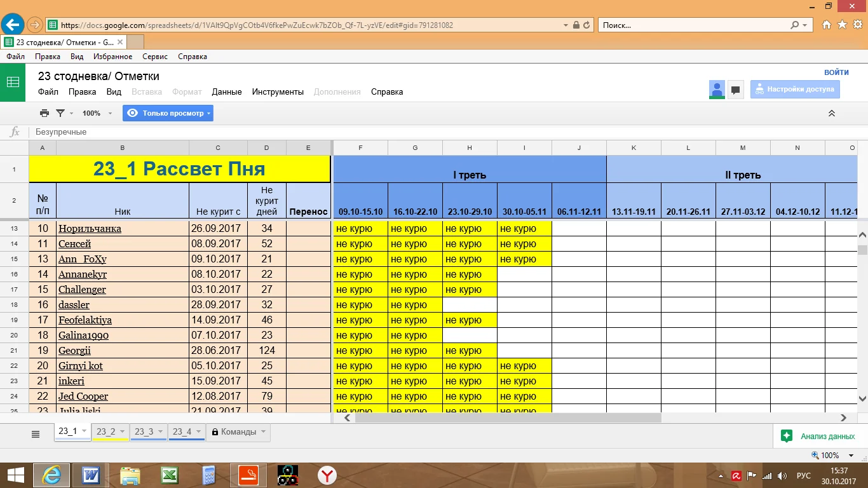This screenshot has height=488, width=868.
Task: Click the blue account avatar icon
Action: 717,90
